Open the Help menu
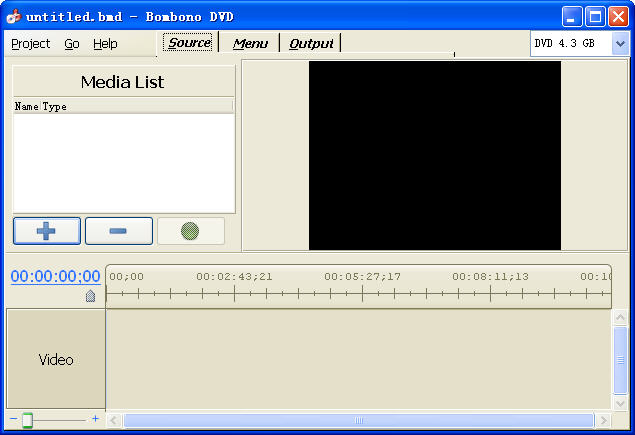The image size is (635, 435). point(105,43)
